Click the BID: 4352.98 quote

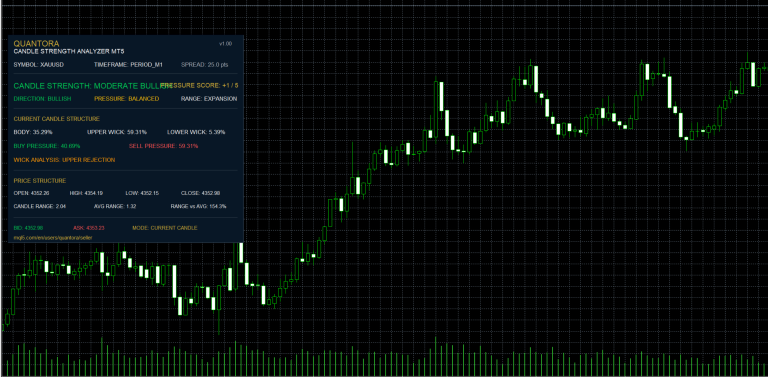(28, 228)
